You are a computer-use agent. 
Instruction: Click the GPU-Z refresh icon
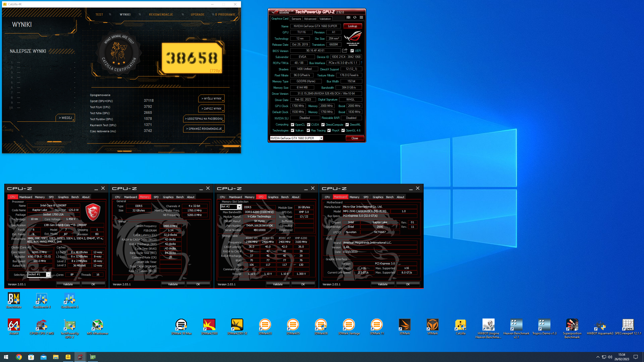(355, 18)
